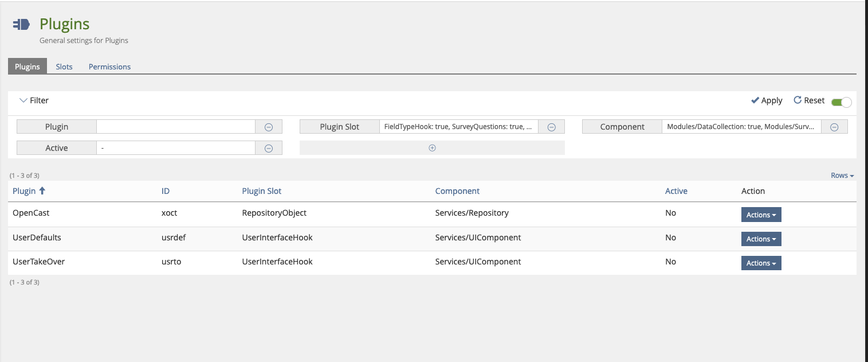Sort by Plugin column header
Viewport: 868px width, 362px height.
pyautogui.click(x=24, y=191)
